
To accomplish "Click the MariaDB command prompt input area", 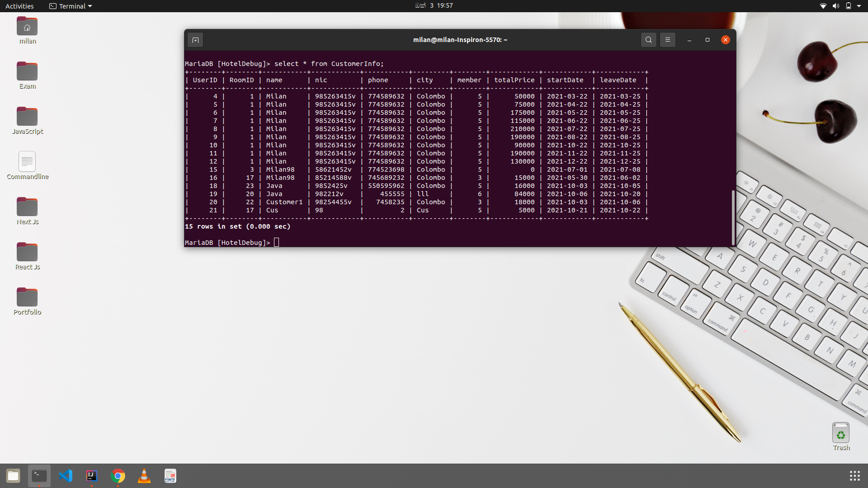I will tap(277, 242).
